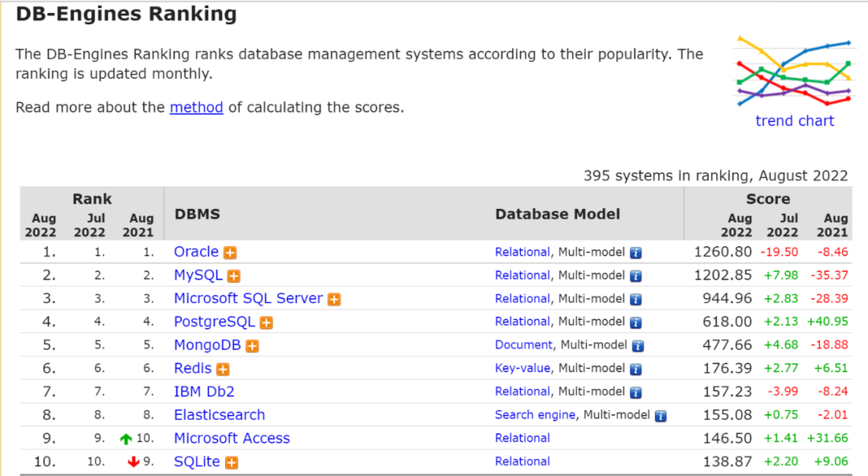The image size is (868, 476).
Task: Click the red down arrow in SQLite row
Action: [x=133, y=462]
